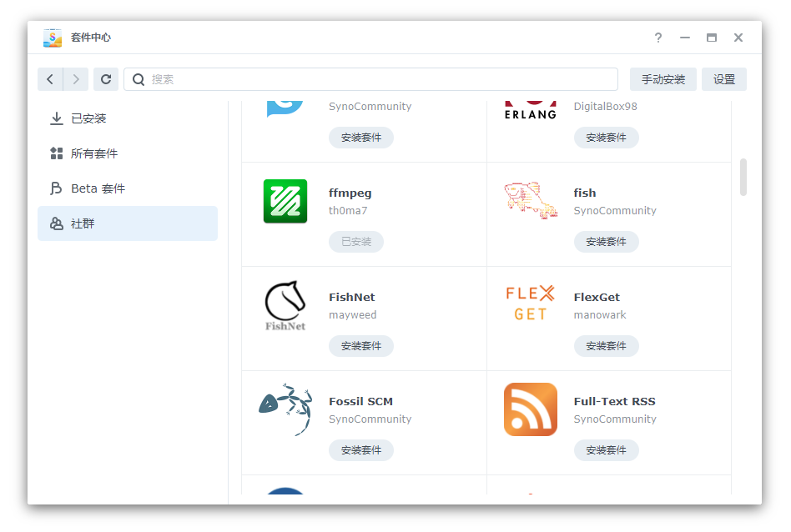Click the vertical scrollbar thumb of package list

[x=743, y=177]
